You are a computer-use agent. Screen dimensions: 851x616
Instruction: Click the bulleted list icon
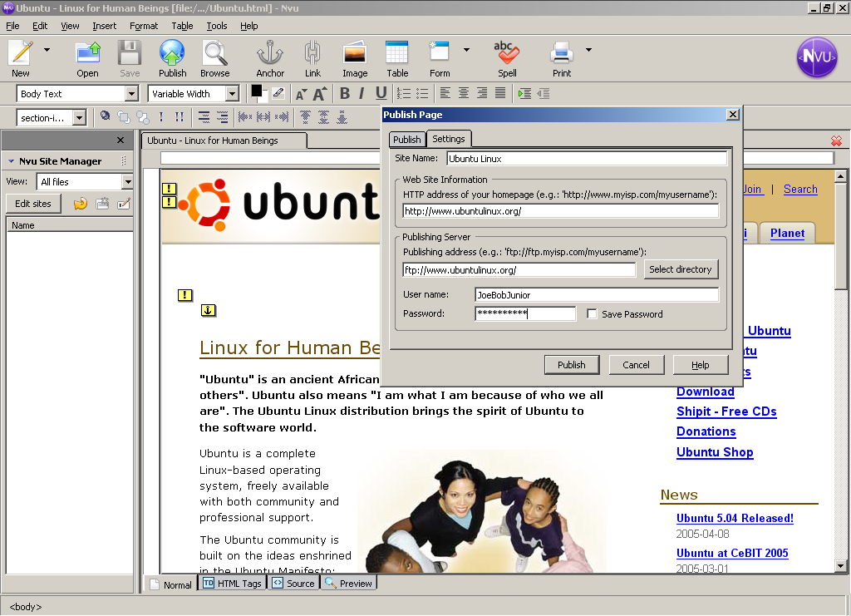(422, 93)
